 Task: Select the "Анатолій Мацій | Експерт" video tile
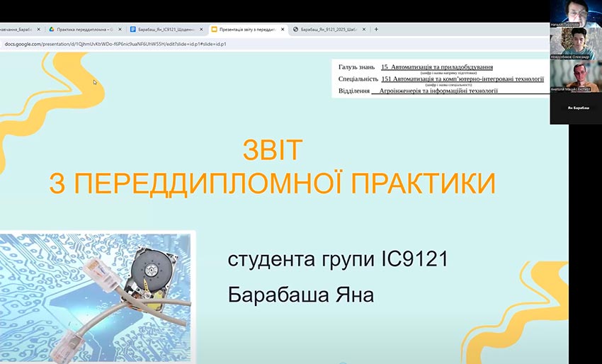point(575,76)
